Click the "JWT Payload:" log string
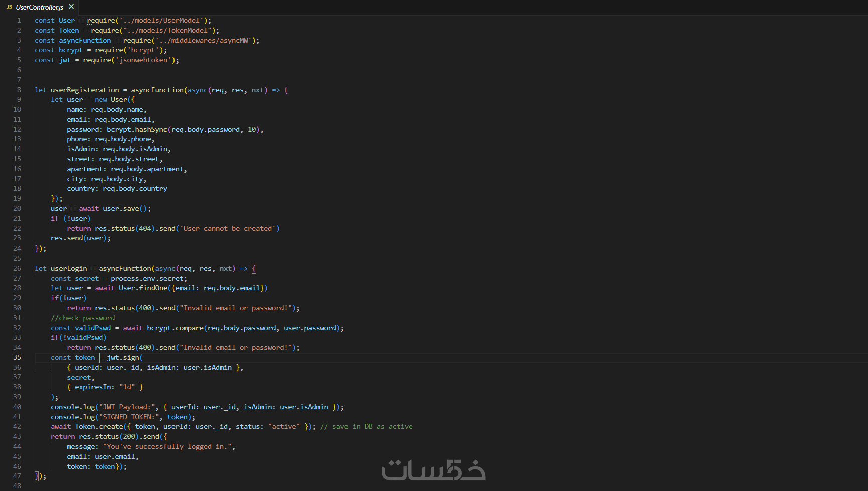The image size is (868, 491). pyautogui.click(x=127, y=407)
